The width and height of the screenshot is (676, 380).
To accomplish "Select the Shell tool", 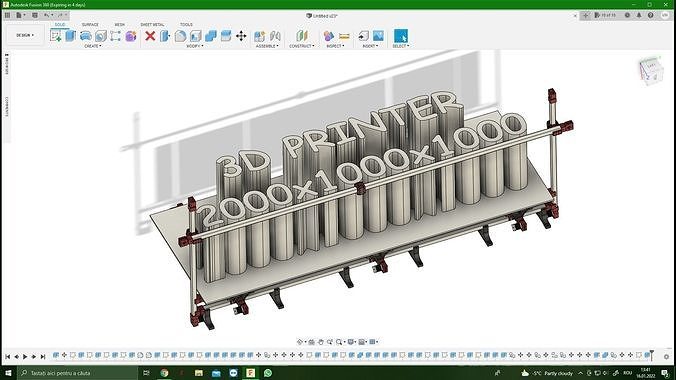I will click(196, 36).
